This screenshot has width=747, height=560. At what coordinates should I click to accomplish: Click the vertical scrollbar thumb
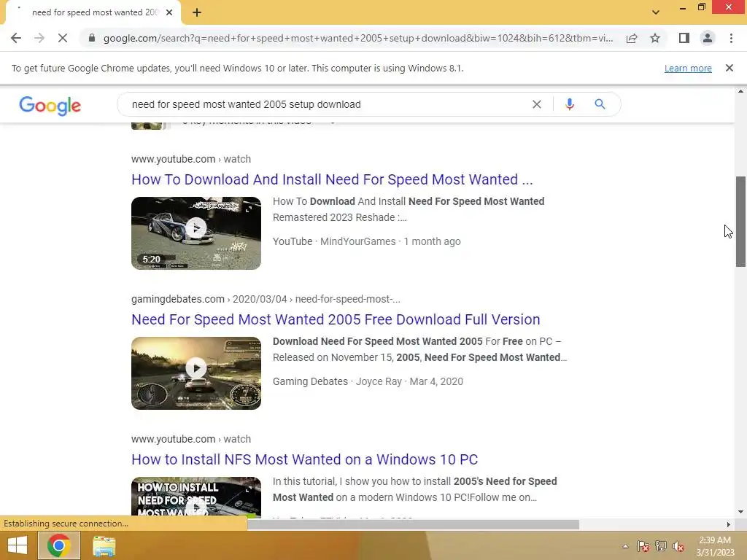[740, 222]
